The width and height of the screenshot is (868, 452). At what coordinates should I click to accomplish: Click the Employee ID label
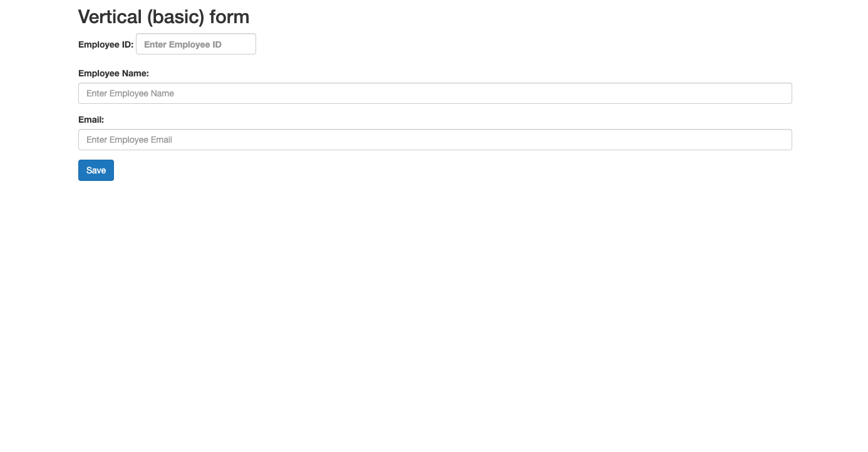(105, 44)
